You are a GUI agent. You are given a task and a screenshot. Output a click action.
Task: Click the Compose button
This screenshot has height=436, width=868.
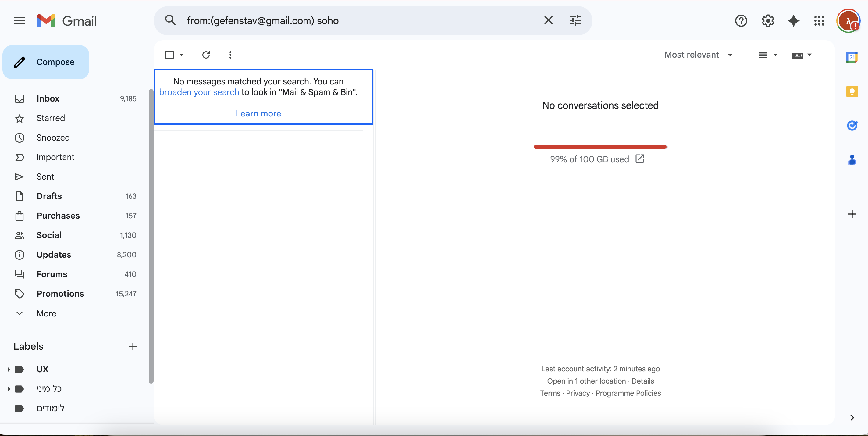coord(46,62)
